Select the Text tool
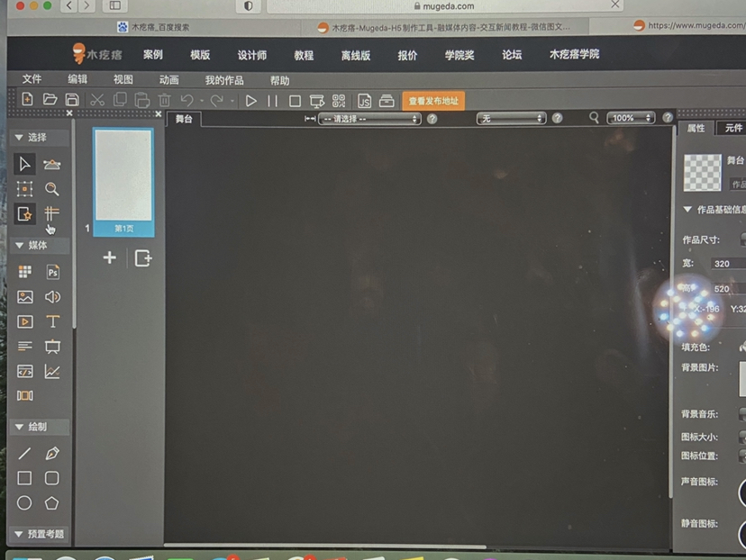 point(53,321)
